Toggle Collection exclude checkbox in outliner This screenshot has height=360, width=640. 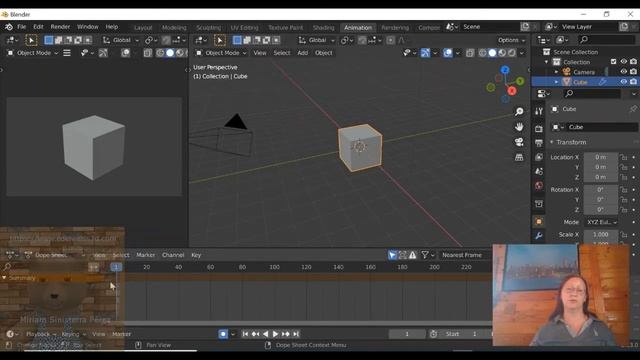point(613,62)
